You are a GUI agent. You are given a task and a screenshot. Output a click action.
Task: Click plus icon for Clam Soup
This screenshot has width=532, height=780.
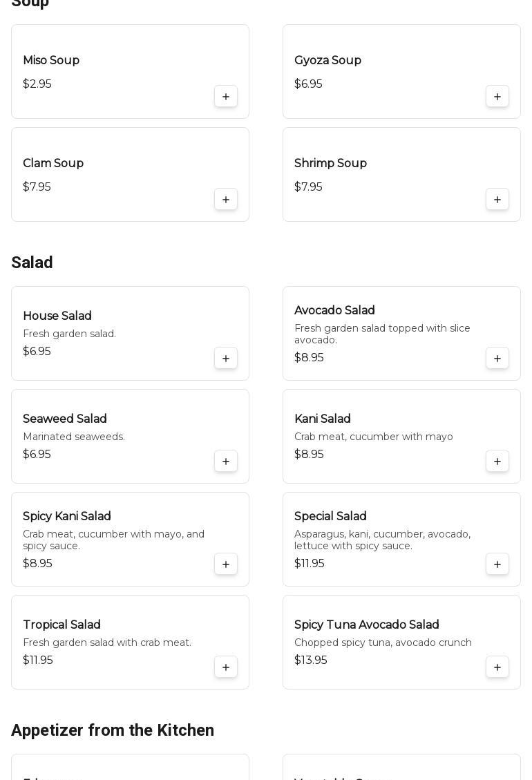pyautogui.click(x=226, y=200)
